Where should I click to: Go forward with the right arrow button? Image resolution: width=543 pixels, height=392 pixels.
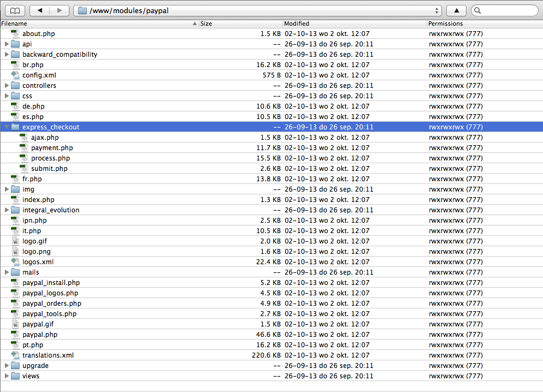click(x=59, y=11)
